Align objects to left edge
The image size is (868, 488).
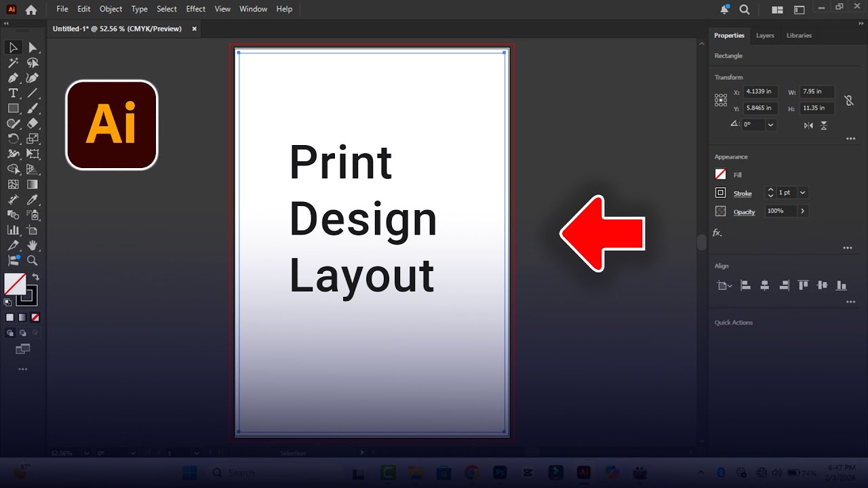click(x=745, y=285)
